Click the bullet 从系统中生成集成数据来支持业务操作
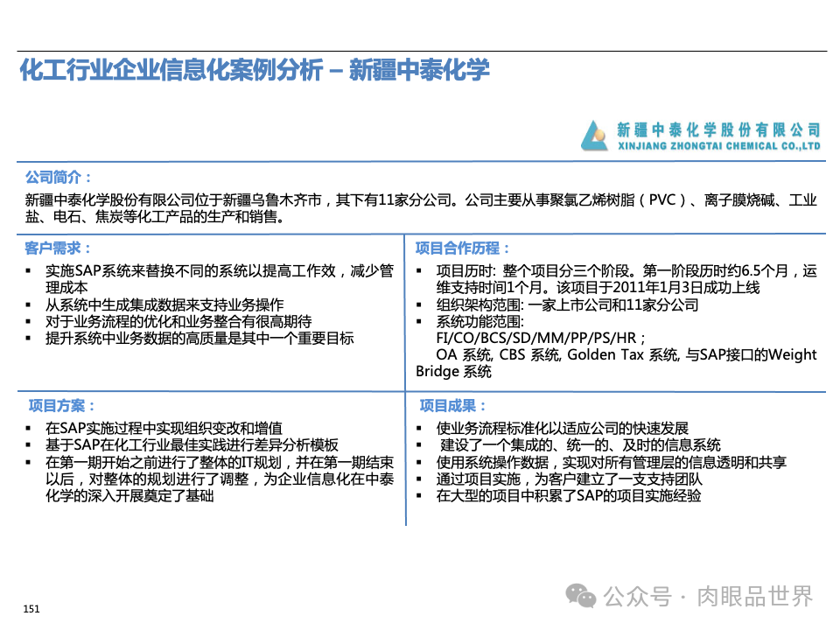The width and height of the screenshot is (840, 630). 164,304
